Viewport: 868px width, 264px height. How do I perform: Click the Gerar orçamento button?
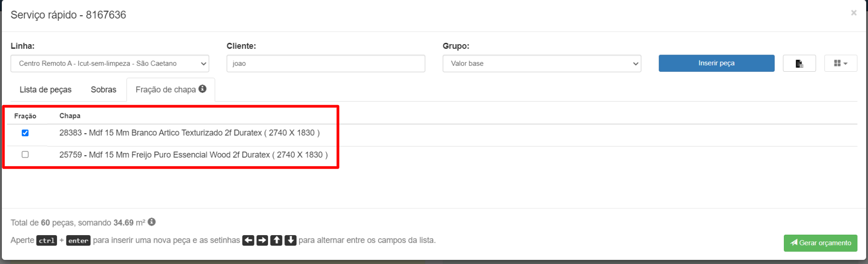pyautogui.click(x=820, y=243)
